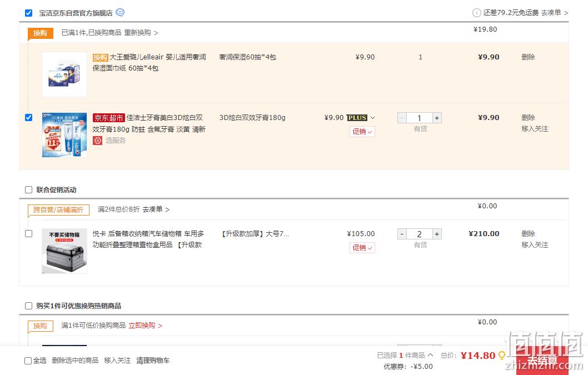This screenshot has height=375, width=588.
Task: Toggle the 宝洁京东自营官方旗舰店 store checkbox
Action: tap(28, 13)
